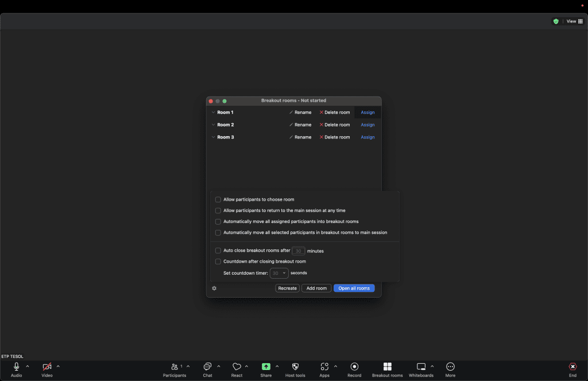Click the Audio microphone icon

tap(16, 367)
